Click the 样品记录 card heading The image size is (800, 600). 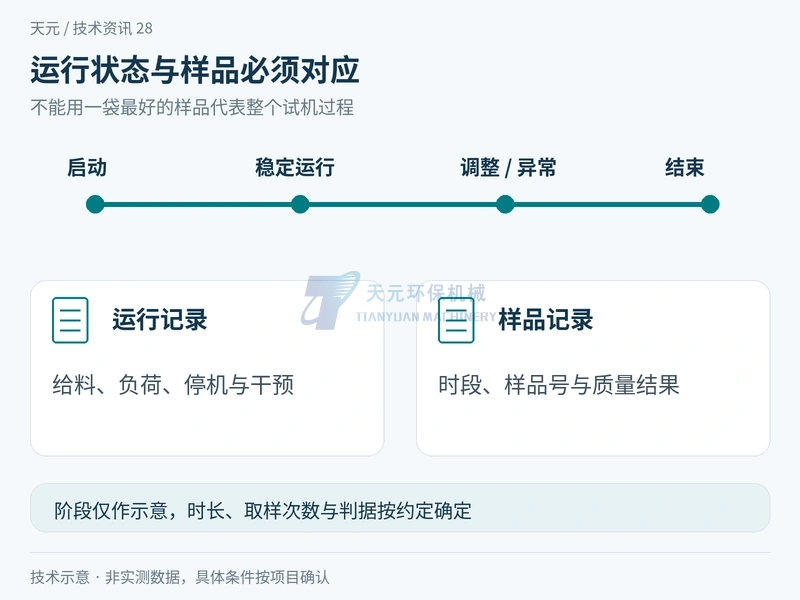click(545, 320)
